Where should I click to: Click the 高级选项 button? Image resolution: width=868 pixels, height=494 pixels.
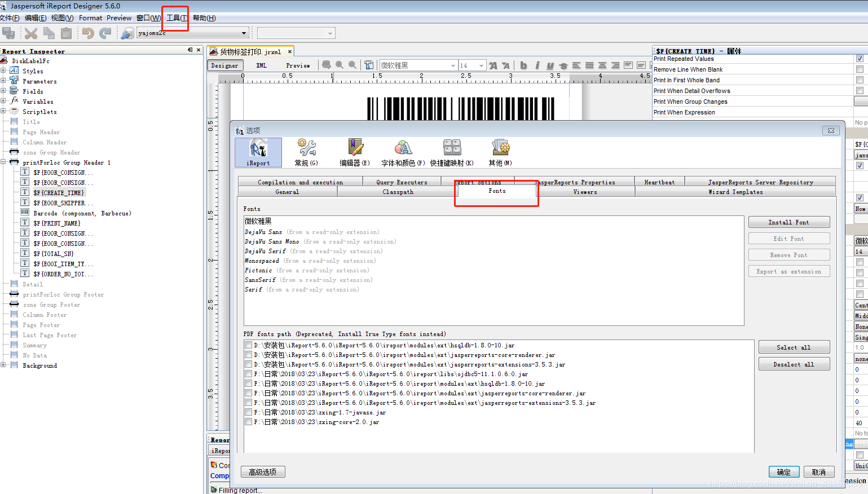tap(263, 472)
